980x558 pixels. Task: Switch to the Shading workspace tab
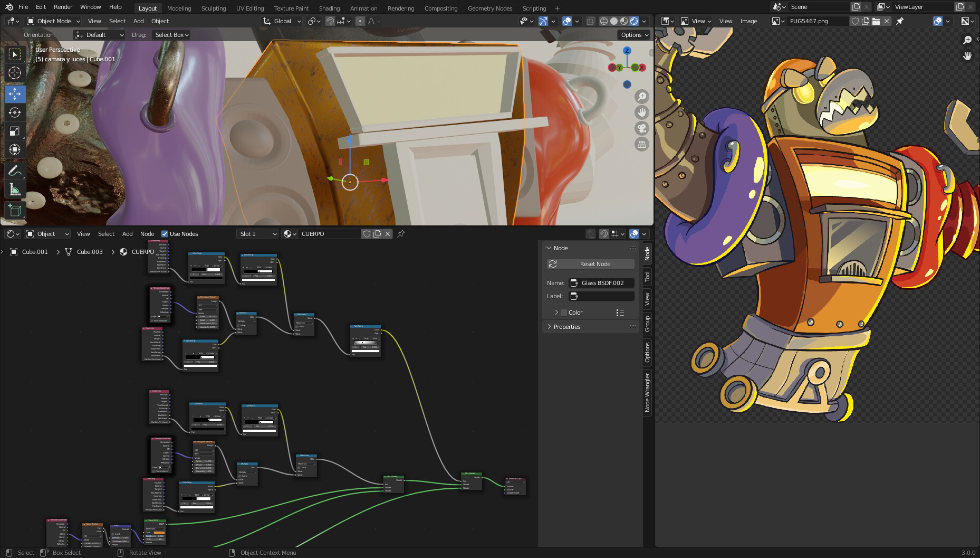(329, 8)
